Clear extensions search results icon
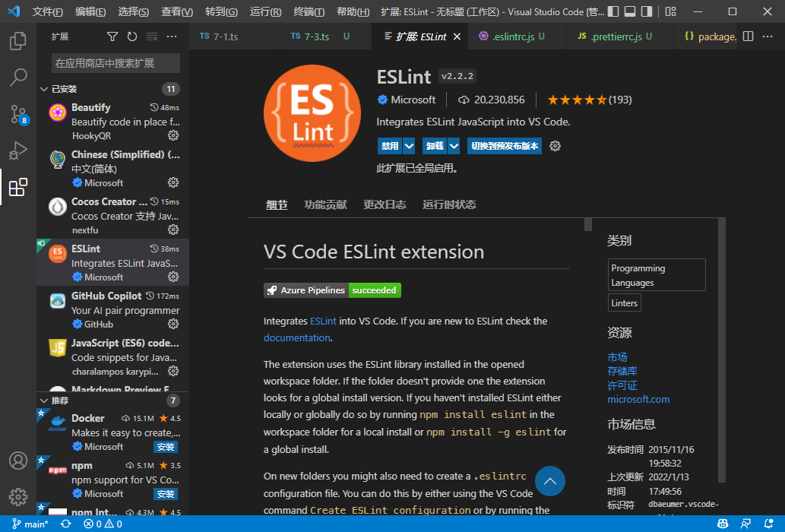Screen dimensions: 785x532 (152, 36)
